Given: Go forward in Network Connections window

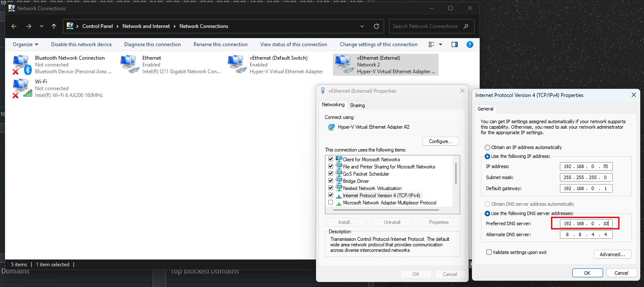Looking at the screenshot, I should [x=28, y=26].
